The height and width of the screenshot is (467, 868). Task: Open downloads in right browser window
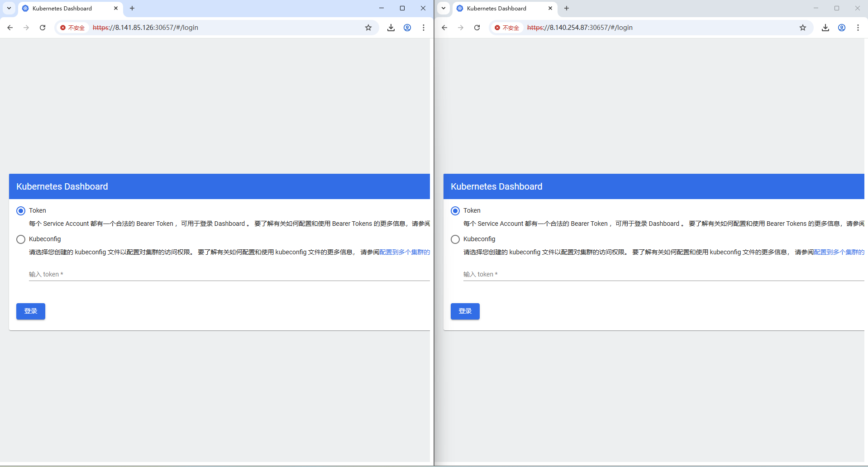825,28
